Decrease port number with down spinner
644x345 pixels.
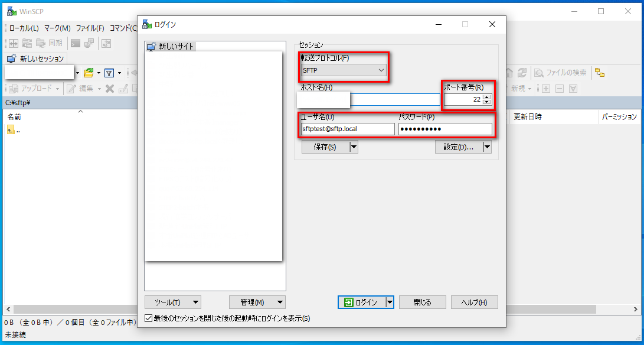point(487,102)
